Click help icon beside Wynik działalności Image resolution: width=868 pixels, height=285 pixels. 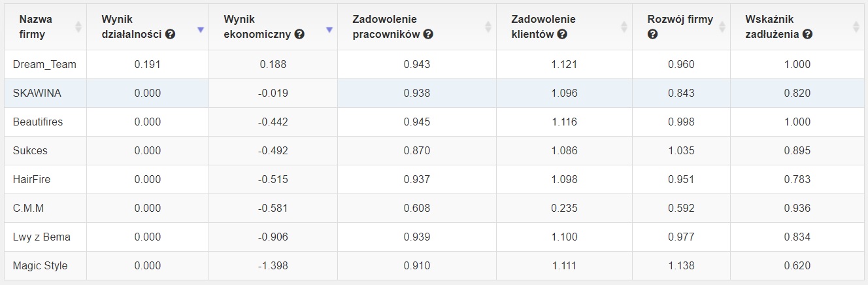point(171,35)
